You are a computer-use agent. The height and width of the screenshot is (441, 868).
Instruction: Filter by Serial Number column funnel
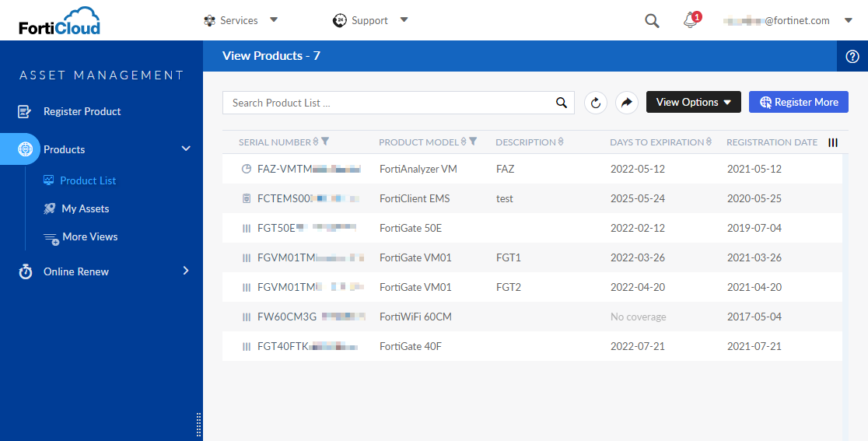[x=325, y=142]
